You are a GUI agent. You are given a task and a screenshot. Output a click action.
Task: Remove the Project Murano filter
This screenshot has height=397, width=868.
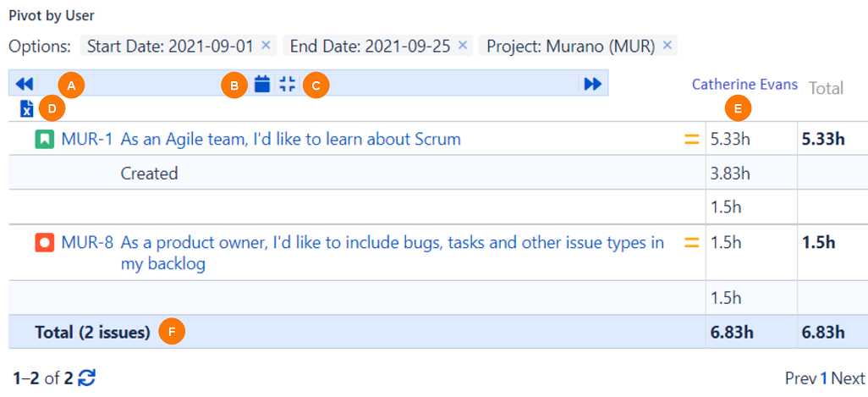(x=667, y=46)
